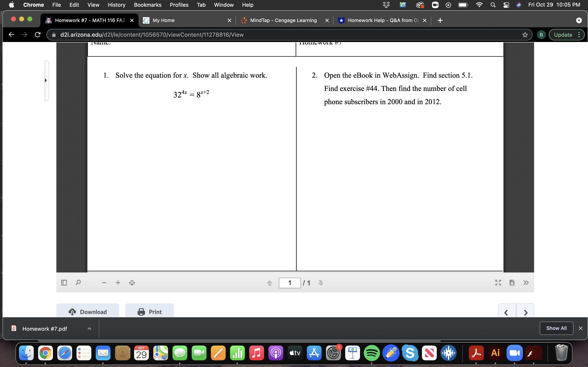Image resolution: width=588 pixels, height=367 pixels.
Task: Click the page number input field
Action: coord(290,283)
